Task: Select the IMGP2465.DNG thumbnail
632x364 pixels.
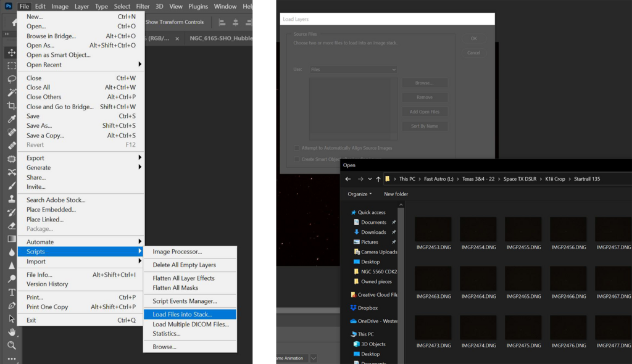Action: [523, 278]
